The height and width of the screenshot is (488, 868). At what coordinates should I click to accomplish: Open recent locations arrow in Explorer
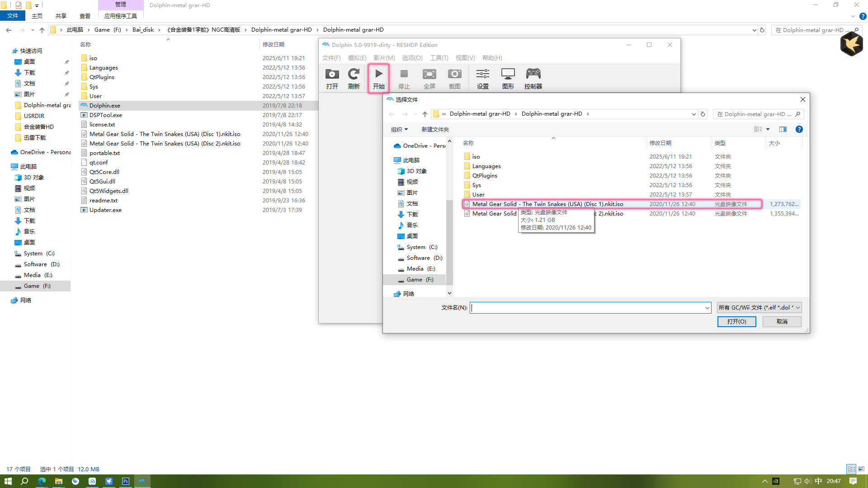tap(33, 30)
